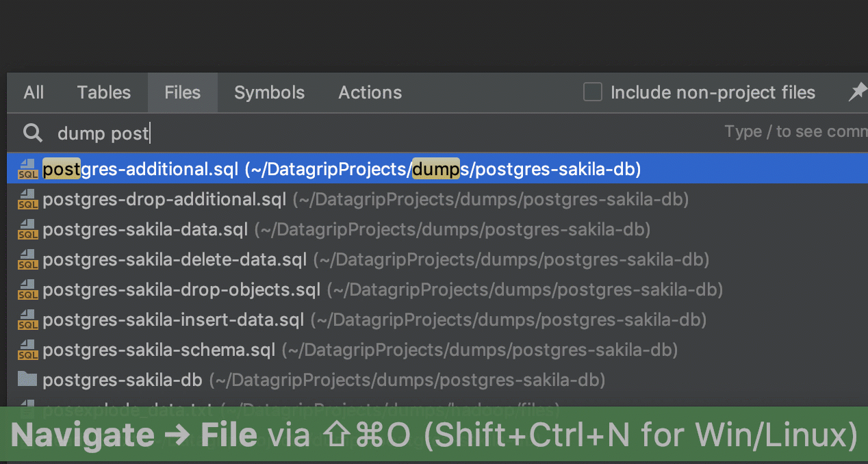
Task: Select the postgres-sakila-db folder result
Action: point(122,379)
